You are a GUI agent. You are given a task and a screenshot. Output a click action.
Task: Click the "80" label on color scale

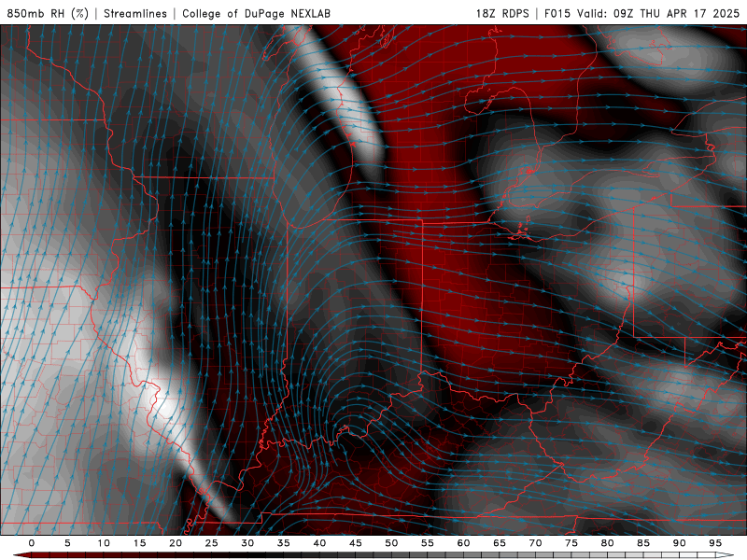click(x=608, y=543)
